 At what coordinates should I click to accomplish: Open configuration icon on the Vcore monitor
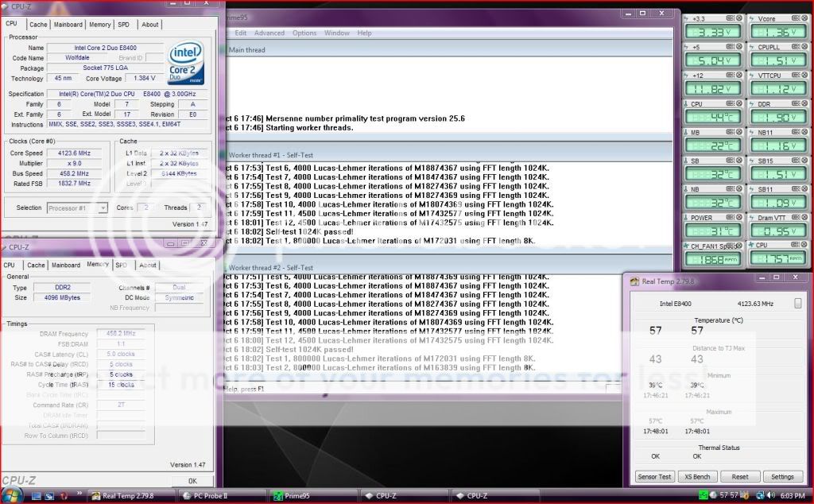click(x=796, y=18)
